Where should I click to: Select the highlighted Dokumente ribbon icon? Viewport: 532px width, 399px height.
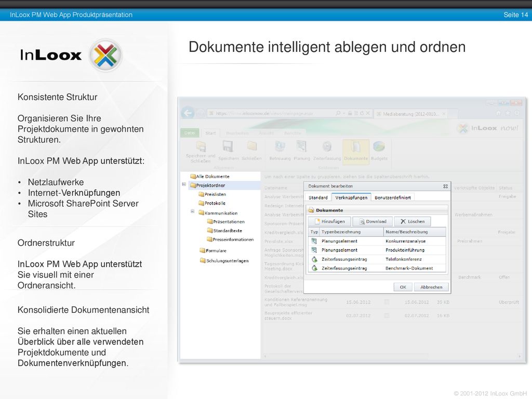(x=355, y=151)
